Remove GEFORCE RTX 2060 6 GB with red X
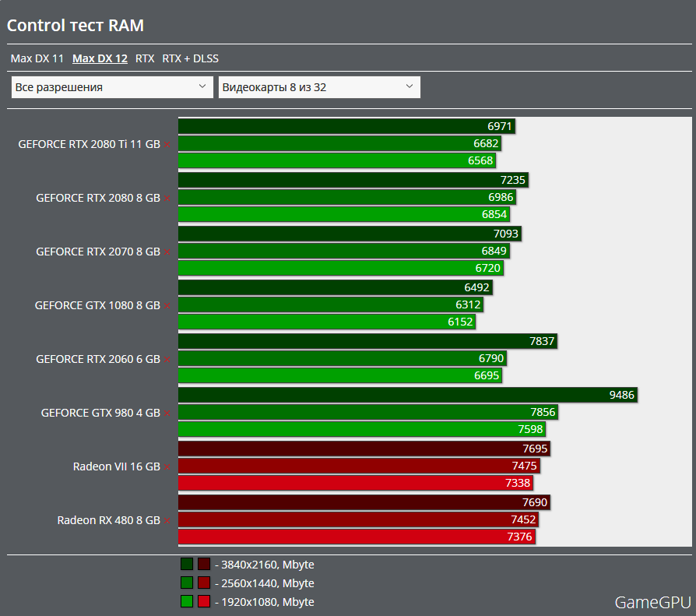This screenshot has height=616, width=696. pyautogui.click(x=167, y=359)
